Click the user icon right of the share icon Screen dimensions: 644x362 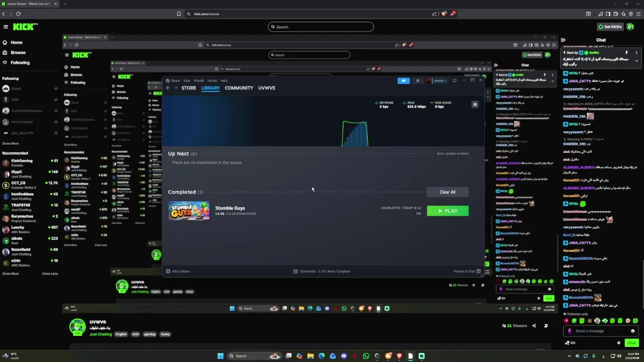[546, 326]
